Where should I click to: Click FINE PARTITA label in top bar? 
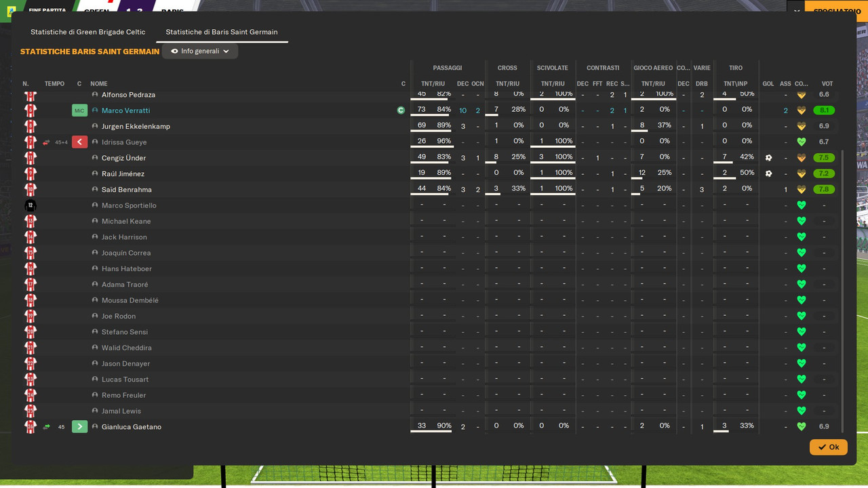47,10
